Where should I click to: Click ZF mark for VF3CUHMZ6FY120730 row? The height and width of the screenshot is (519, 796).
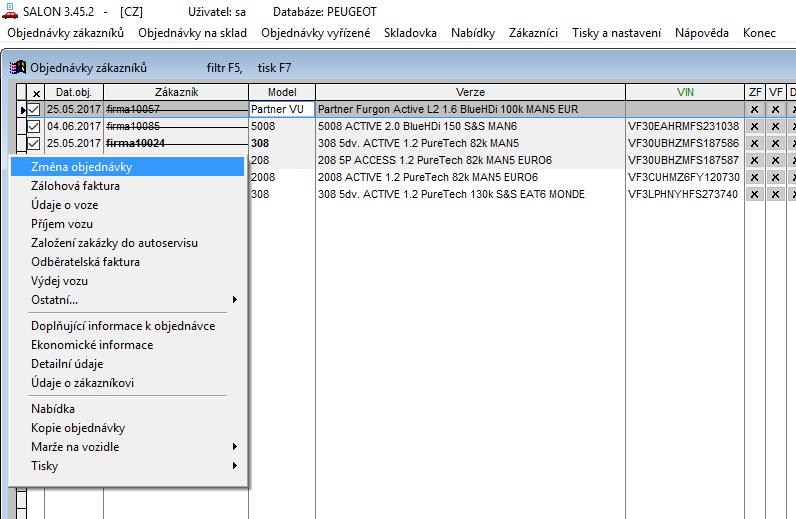pos(754,177)
